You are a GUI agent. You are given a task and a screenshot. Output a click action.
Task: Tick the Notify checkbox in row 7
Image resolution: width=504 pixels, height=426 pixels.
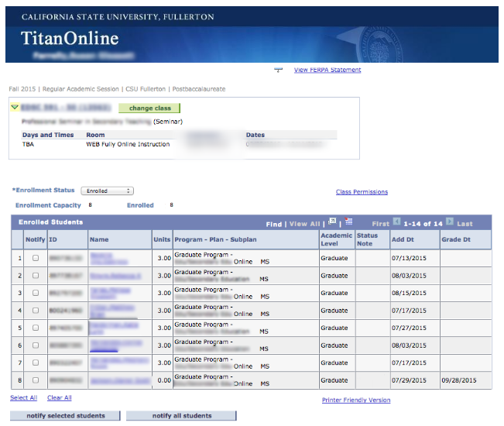click(36, 362)
